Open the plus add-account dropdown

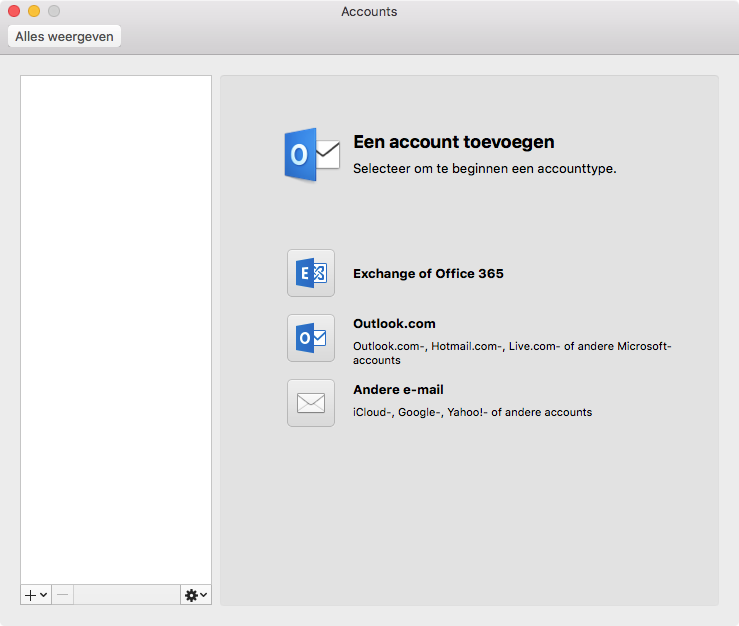(x=36, y=595)
